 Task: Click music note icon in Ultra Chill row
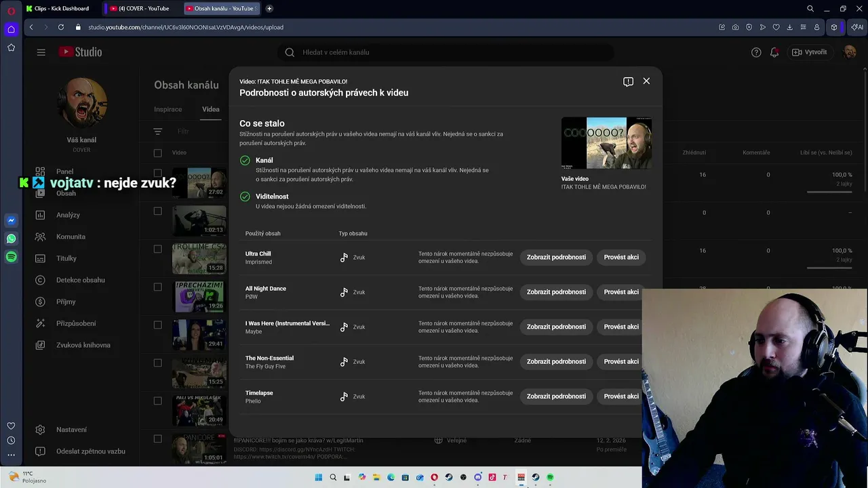[344, 258]
